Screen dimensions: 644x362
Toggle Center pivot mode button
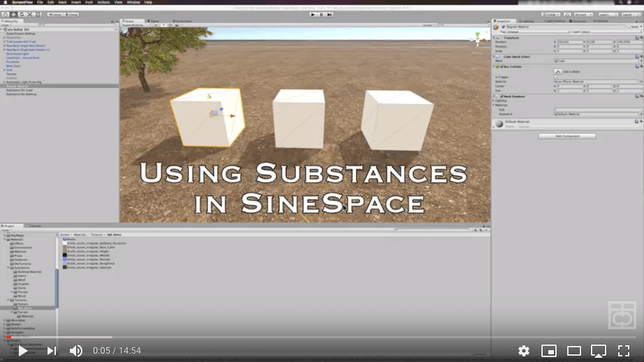[x=54, y=15]
